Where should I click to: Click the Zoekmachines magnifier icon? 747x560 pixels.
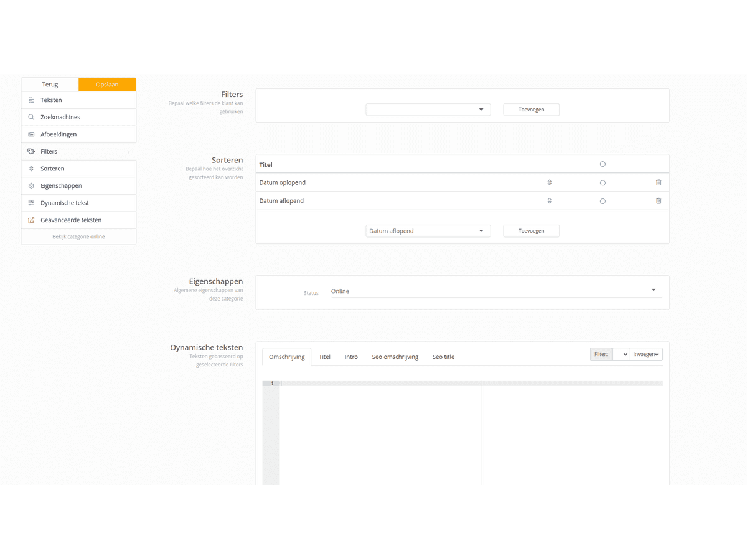coord(31,117)
